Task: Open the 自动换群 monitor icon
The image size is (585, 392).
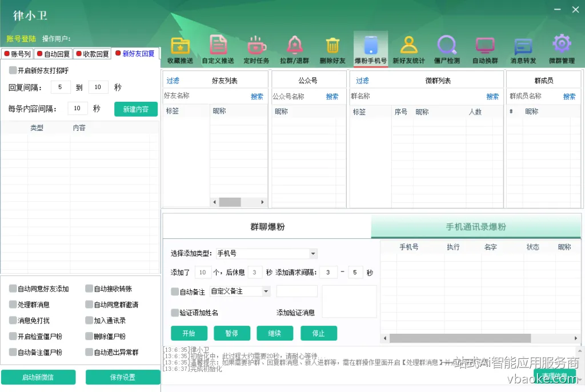Action: coord(486,46)
